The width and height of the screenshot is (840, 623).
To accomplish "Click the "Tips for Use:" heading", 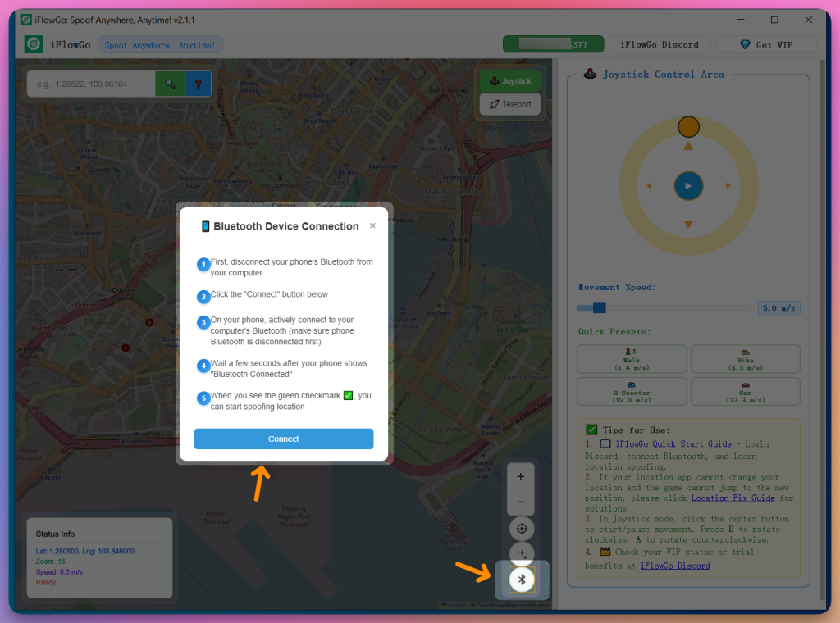I will [x=636, y=430].
